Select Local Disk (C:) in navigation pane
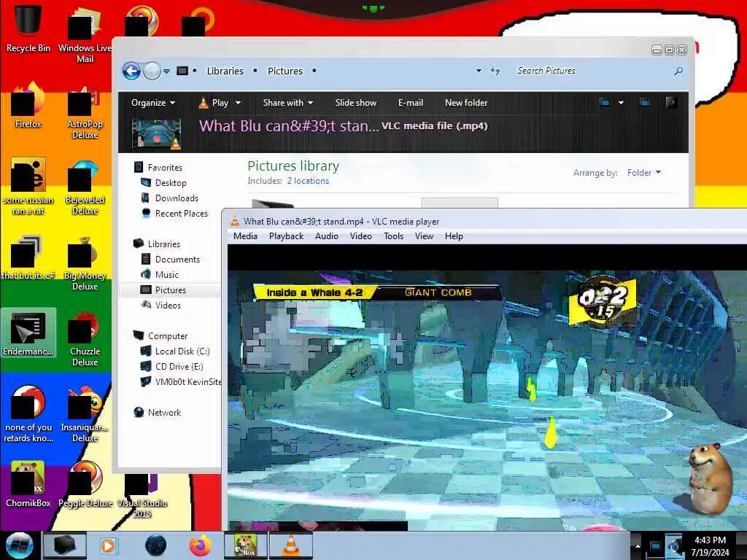The width and height of the screenshot is (747, 560). pos(182,351)
